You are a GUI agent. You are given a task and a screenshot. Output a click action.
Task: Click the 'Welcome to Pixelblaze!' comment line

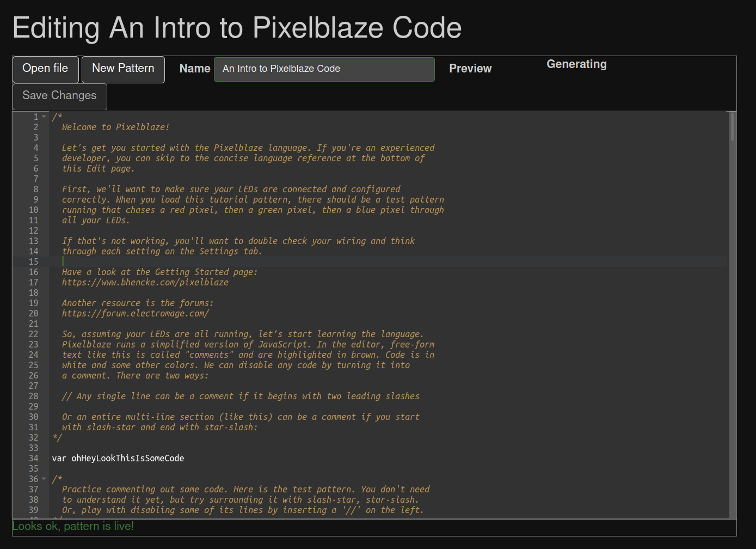click(115, 127)
